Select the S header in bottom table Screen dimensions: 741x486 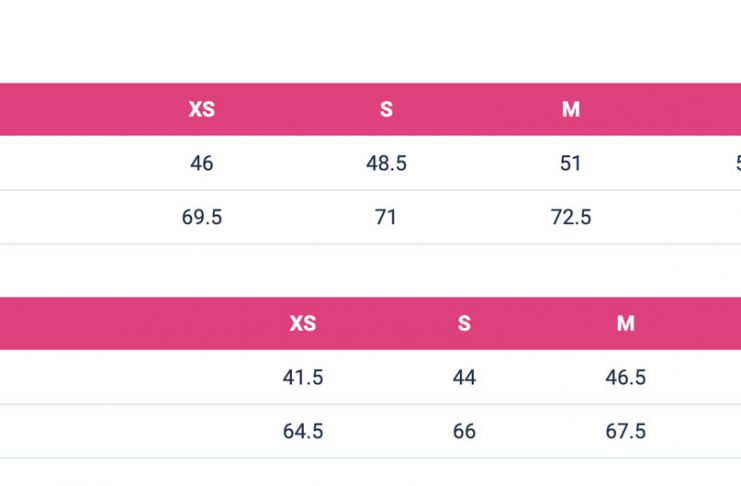tap(464, 323)
